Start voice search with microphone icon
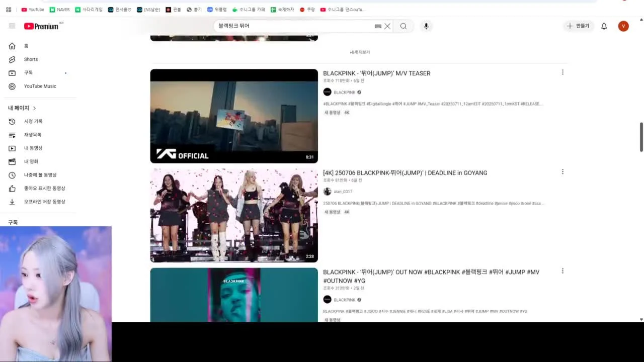Screen dimensions: 644x362 [x=426, y=26]
